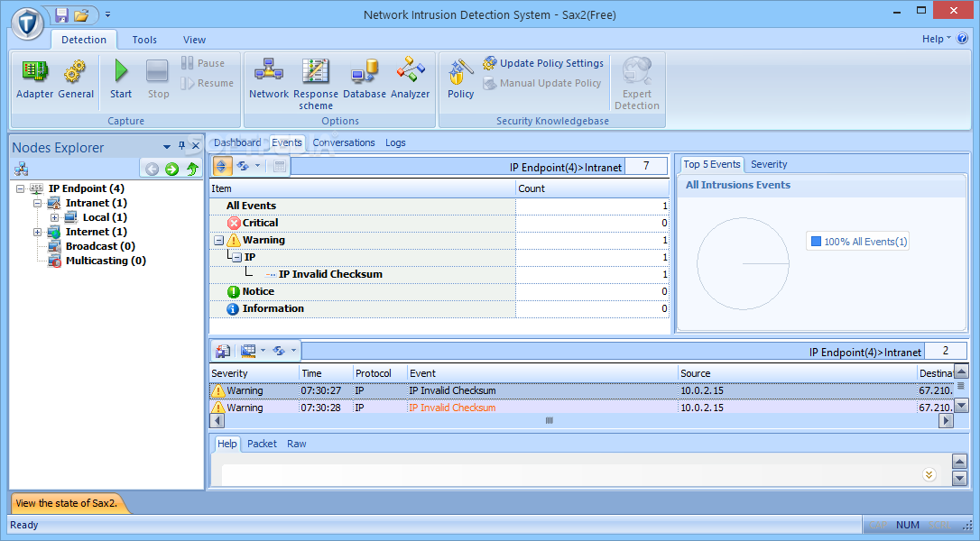
Task: Click the Stop capture button
Action: click(158, 78)
